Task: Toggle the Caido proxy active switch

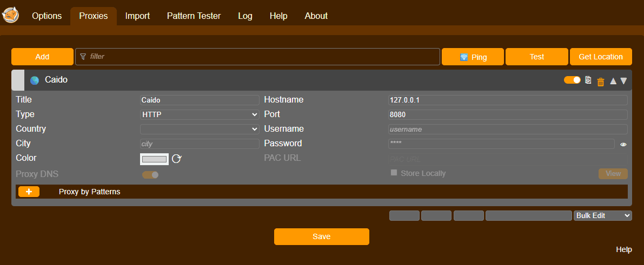Action: point(572,80)
